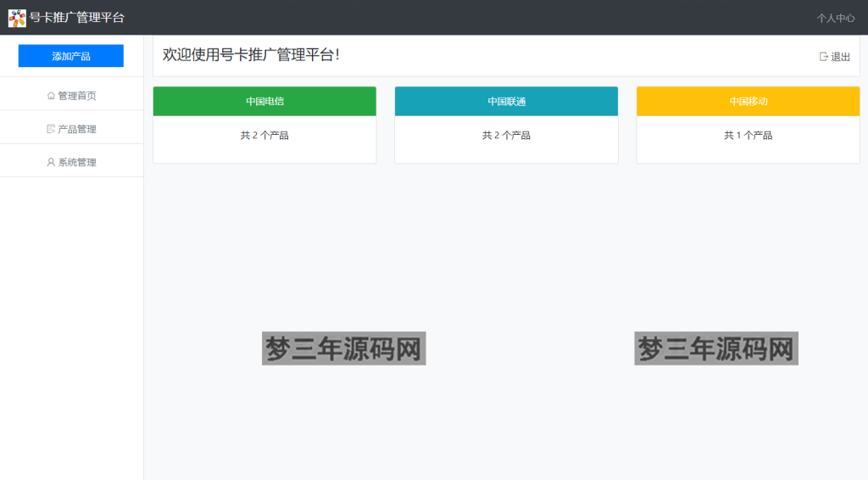Open 产品管理 sidebar menu
868x480 pixels.
(x=71, y=129)
